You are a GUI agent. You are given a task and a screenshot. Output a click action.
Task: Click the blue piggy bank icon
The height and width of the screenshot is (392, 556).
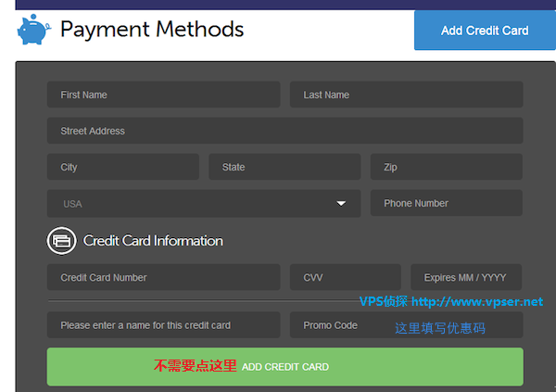click(34, 29)
